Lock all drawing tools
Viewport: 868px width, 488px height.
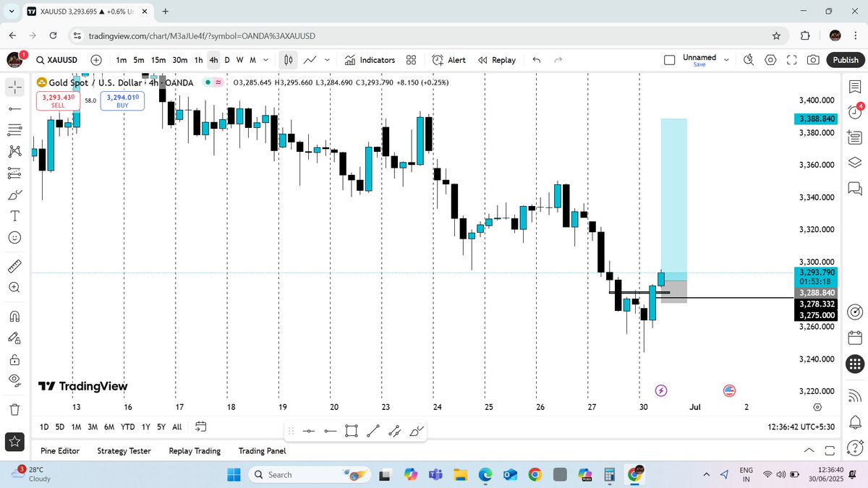click(x=14, y=359)
